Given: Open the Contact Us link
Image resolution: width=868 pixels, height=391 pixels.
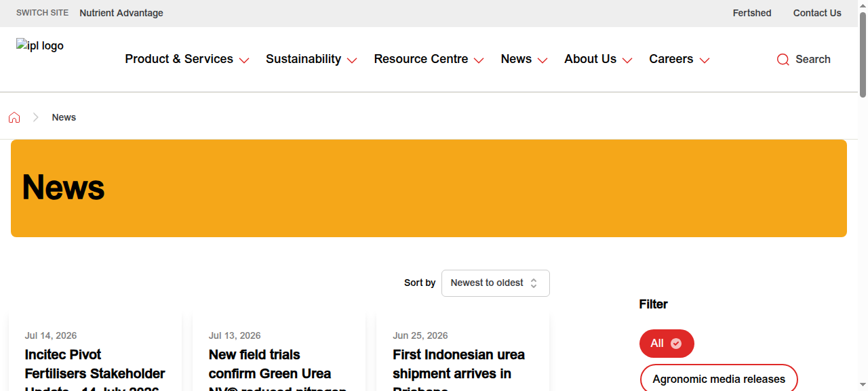Looking at the screenshot, I should pos(817,13).
